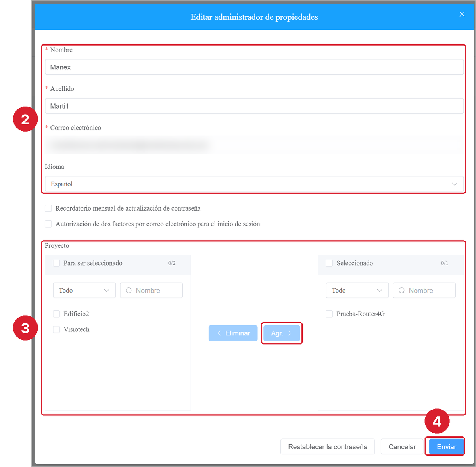Screen dimensions: 476x467
Task: Click the Nombre search box under Seleccionado
Action: pyautogui.click(x=424, y=291)
